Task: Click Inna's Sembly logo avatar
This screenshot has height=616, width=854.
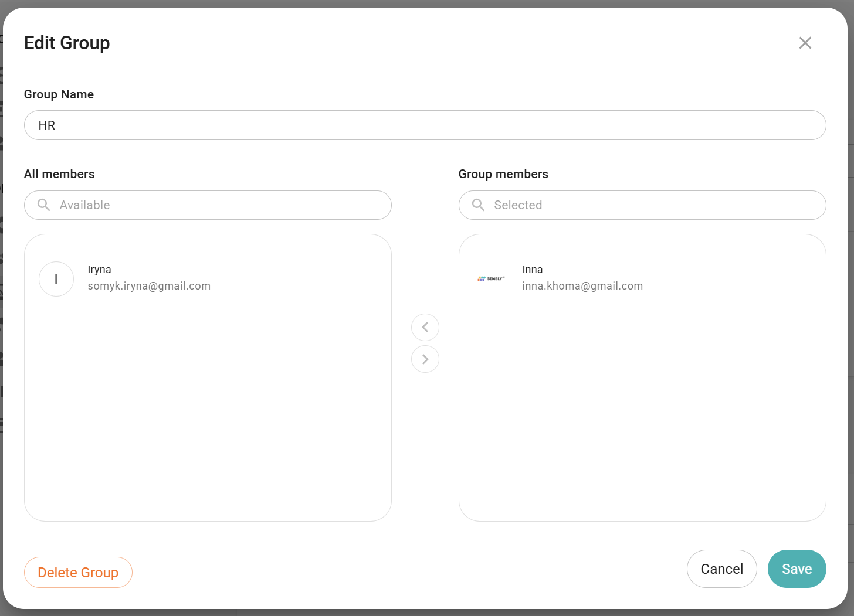Action: 491,279
